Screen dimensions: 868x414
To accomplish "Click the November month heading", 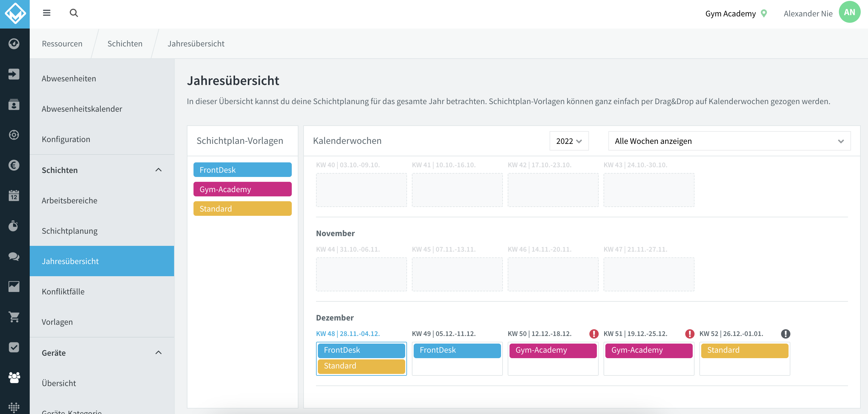I will pos(335,233).
